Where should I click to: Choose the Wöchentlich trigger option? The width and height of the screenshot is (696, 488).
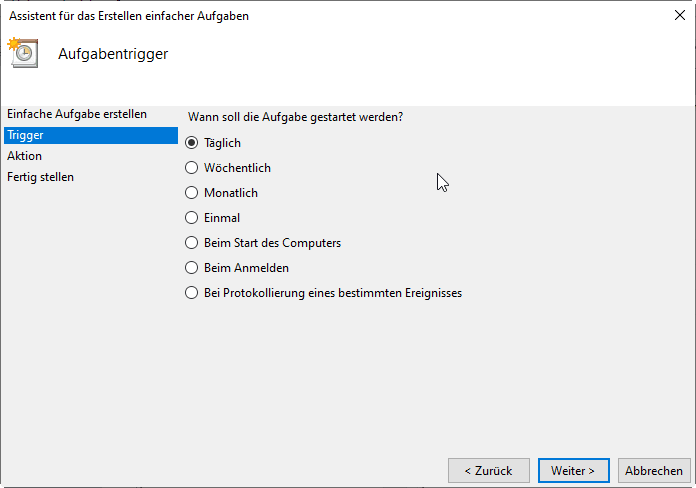192,168
